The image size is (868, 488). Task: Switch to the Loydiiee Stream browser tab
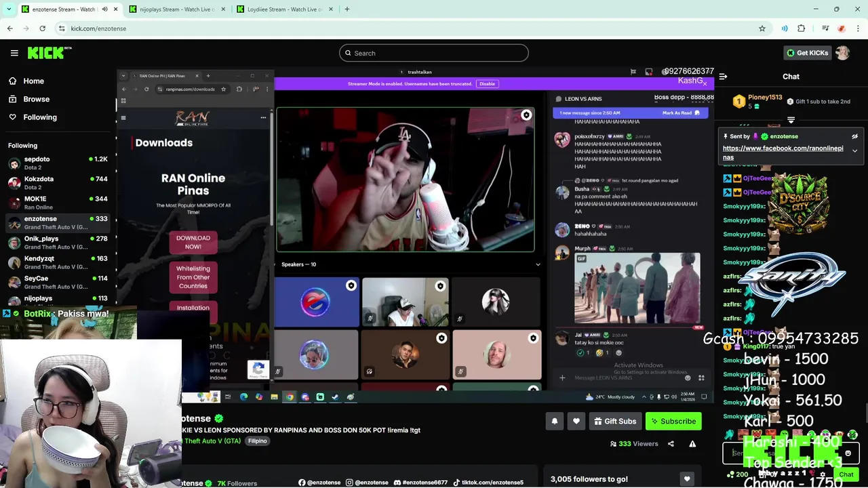pyautogui.click(x=283, y=9)
